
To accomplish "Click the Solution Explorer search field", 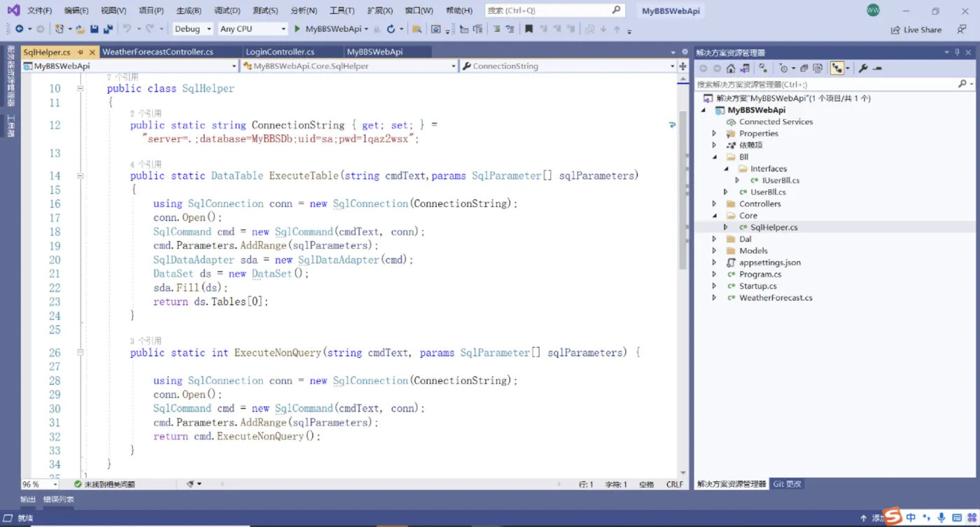I will 834,84.
